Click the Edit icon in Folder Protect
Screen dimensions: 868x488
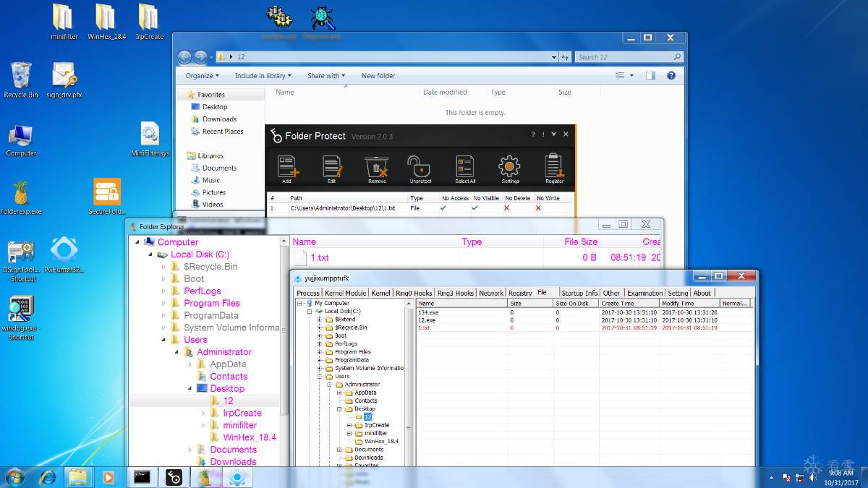pyautogui.click(x=332, y=167)
